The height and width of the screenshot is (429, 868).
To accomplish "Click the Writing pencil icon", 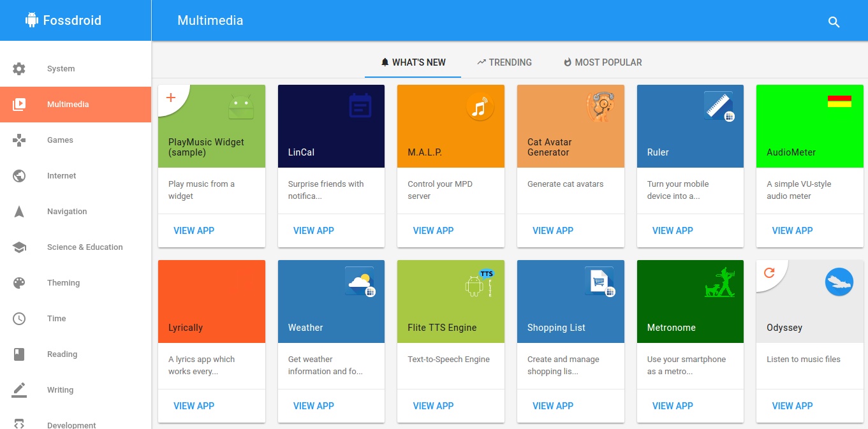I will (19, 389).
